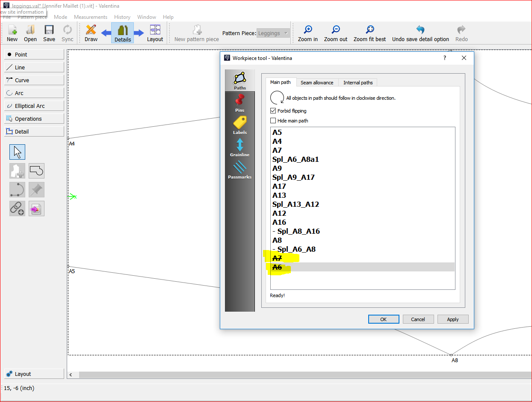
Task: Open the Pins section in Workpiece tool
Action: [x=239, y=101]
